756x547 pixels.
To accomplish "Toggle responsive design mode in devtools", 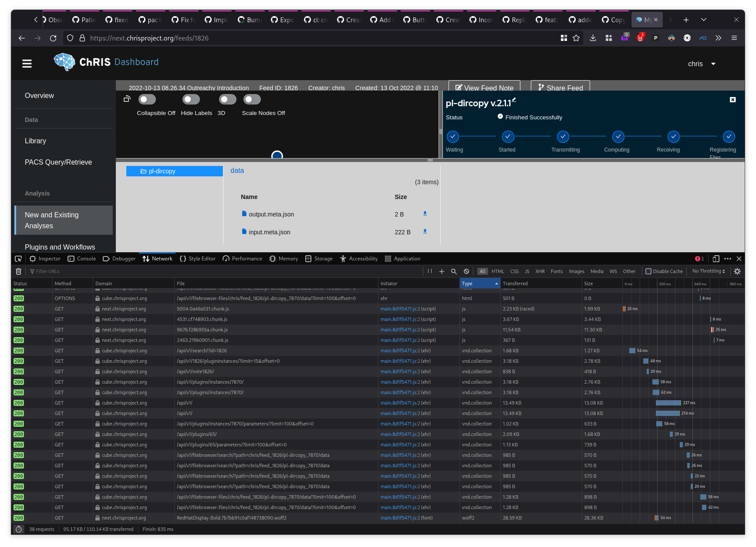I will [715, 258].
